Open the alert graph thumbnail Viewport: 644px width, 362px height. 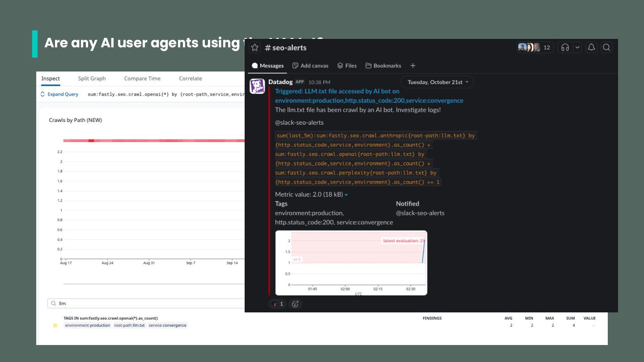tap(351, 263)
